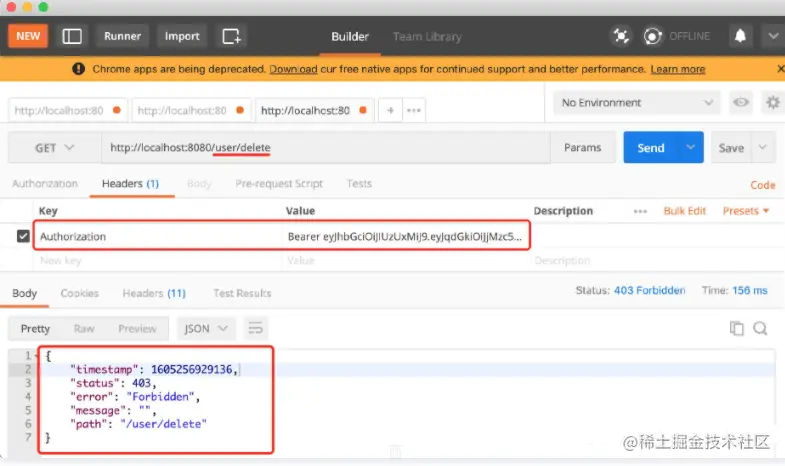Follow the Download link in banner
This screenshot has height=466, width=785.
pyautogui.click(x=293, y=69)
